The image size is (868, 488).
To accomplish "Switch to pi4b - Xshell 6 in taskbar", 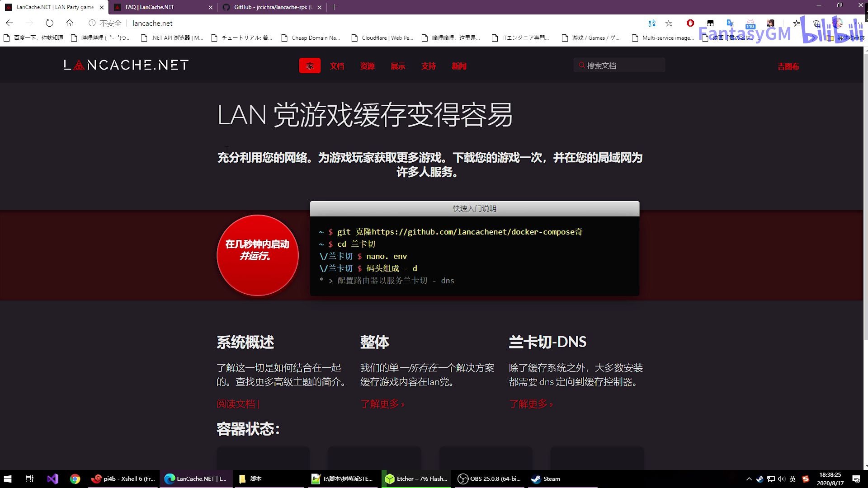I will 123,479.
